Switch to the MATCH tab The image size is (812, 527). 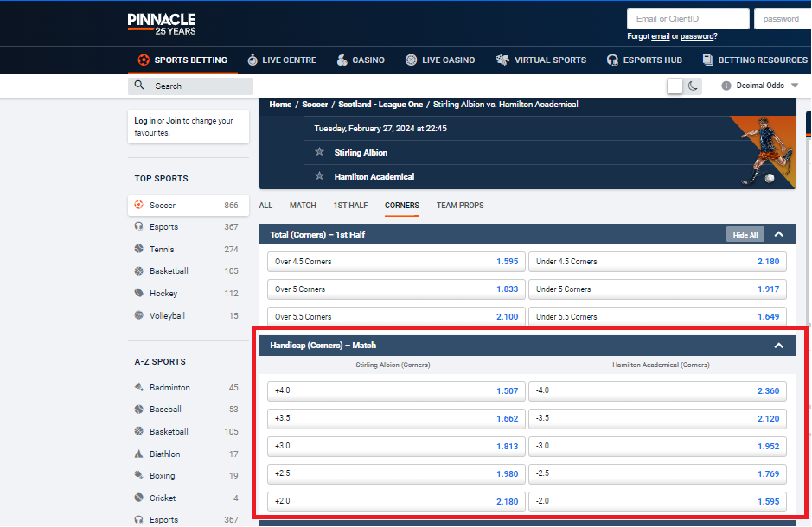click(303, 206)
